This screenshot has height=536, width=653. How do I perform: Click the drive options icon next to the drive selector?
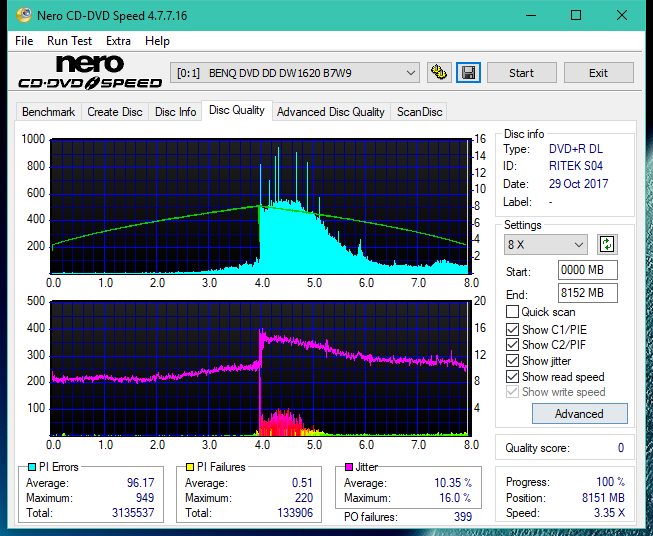pos(439,73)
